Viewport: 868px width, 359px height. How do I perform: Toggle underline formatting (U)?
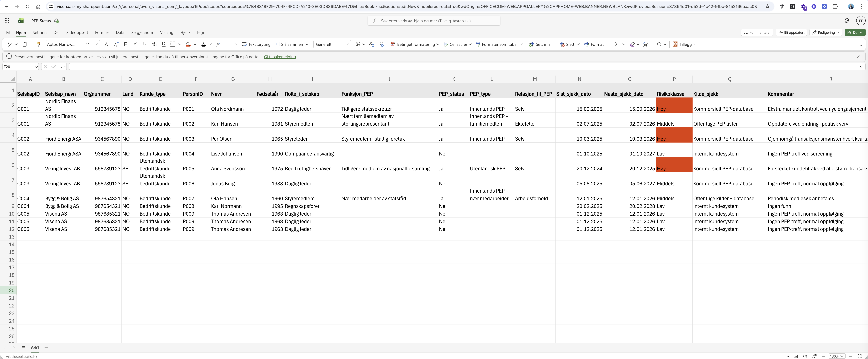coord(145,44)
